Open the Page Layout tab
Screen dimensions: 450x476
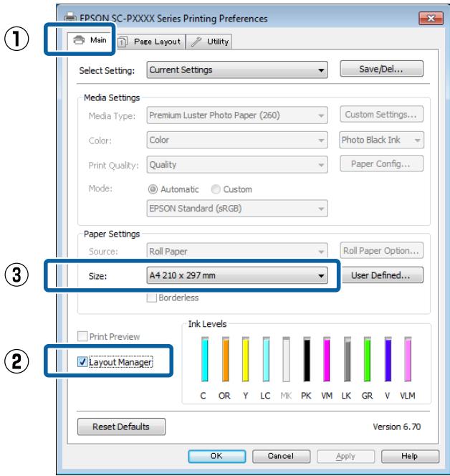point(150,42)
